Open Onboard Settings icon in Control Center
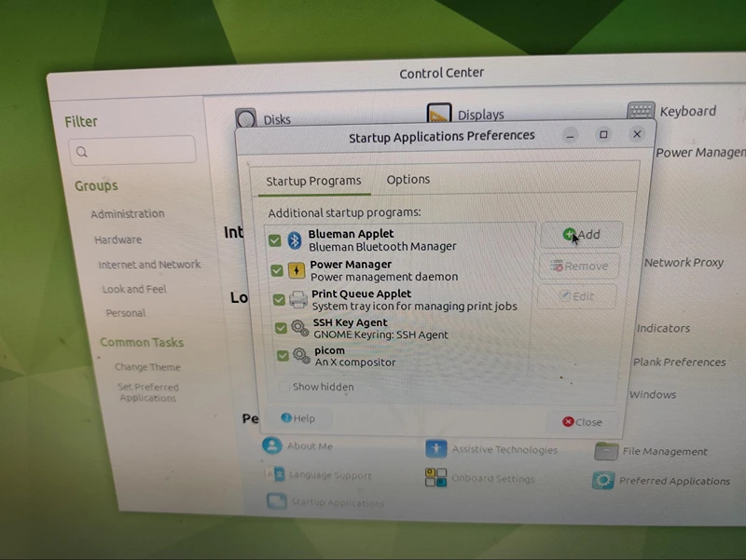This screenshot has width=746, height=560. pos(435,477)
